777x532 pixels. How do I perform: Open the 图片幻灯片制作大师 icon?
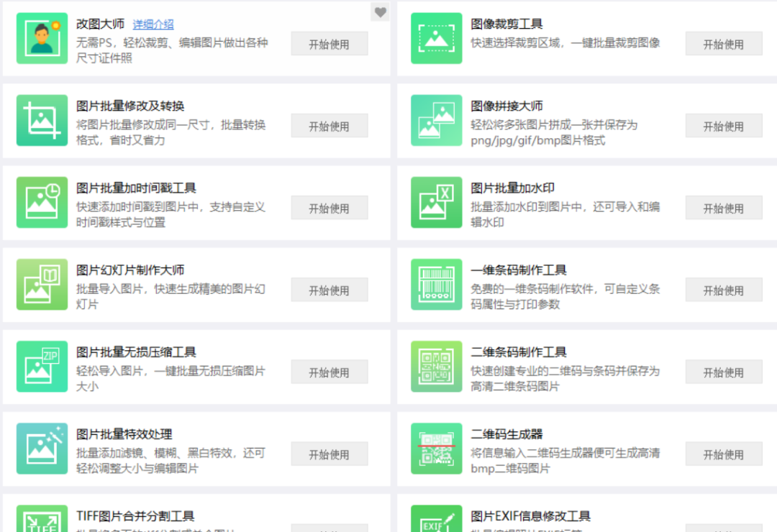(42, 284)
